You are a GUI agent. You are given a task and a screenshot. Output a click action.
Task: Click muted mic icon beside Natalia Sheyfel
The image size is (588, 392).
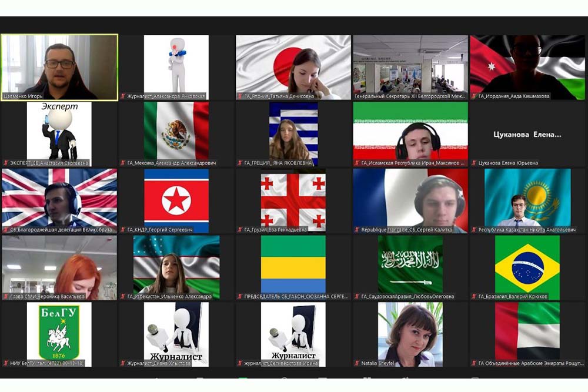click(x=357, y=363)
